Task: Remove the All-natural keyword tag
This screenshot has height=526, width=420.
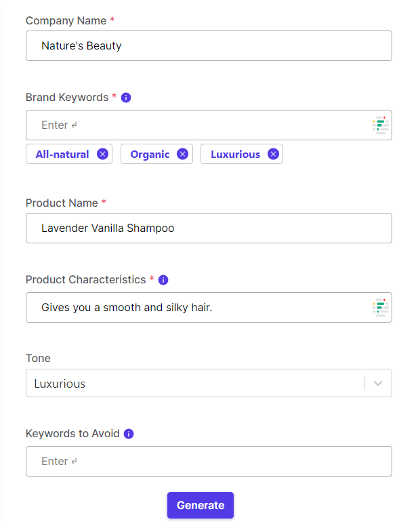Action: click(102, 154)
